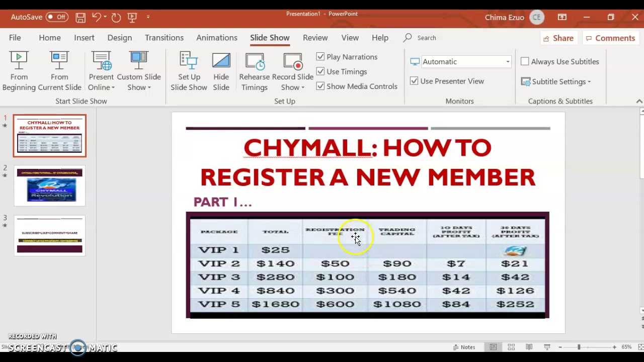
Task: Open the File tab
Action: [15, 38]
